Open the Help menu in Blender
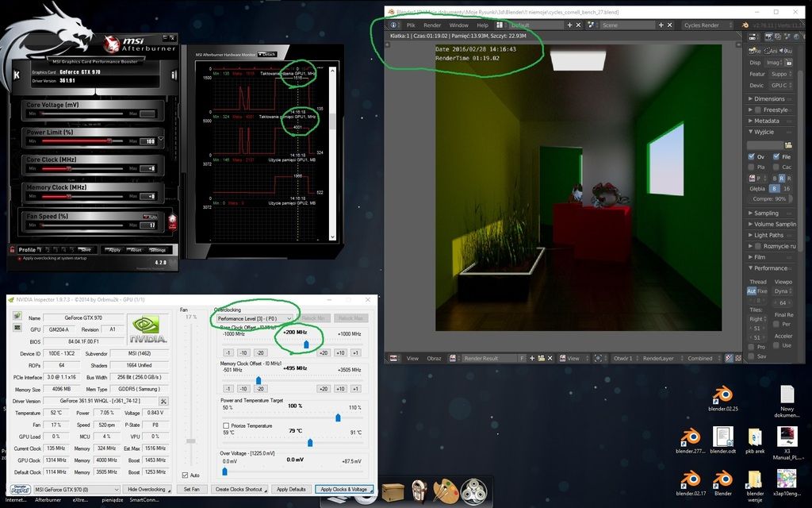This screenshot has height=508, width=812. click(482, 25)
